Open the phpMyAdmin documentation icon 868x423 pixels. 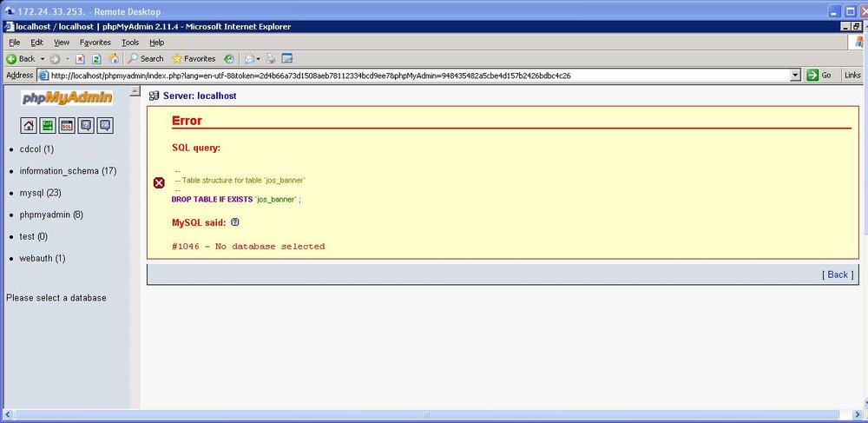click(86, 126)
